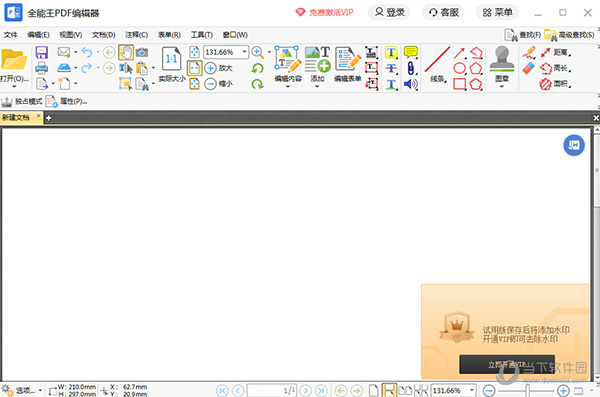
Task: Open 查找(F) search
Action: pyautogui.click(x=523, y=35)
